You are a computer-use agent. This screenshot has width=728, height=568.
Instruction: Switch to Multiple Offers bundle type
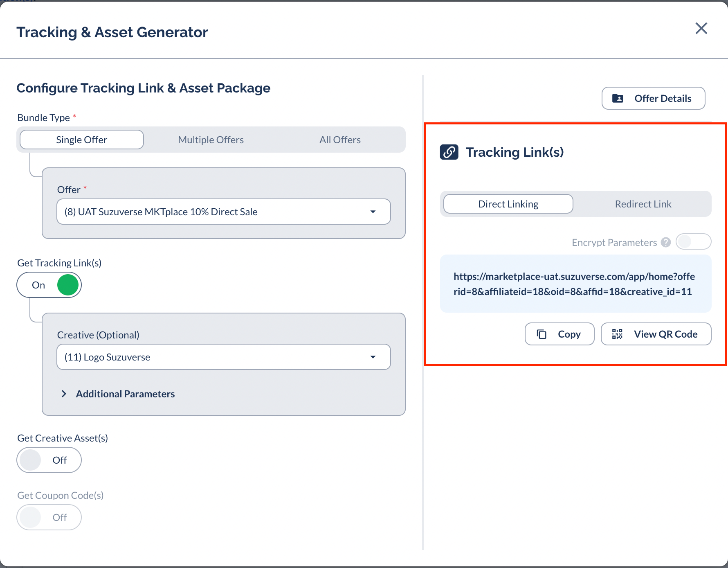coord(211,140)
